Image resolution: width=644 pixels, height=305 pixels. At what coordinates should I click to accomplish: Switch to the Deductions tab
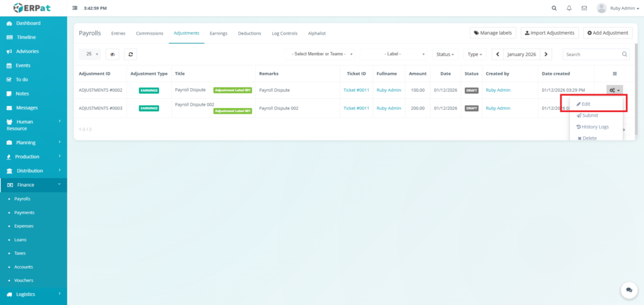pos(250,33)
